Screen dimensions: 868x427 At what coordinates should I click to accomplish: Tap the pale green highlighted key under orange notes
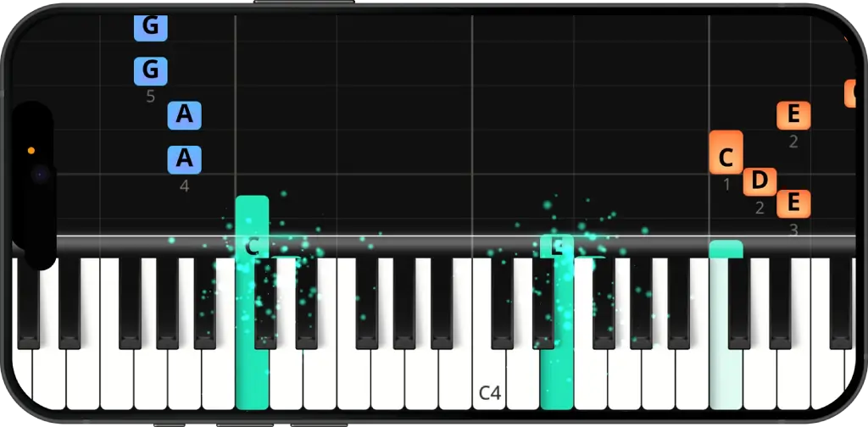click(x=726, y=381)
